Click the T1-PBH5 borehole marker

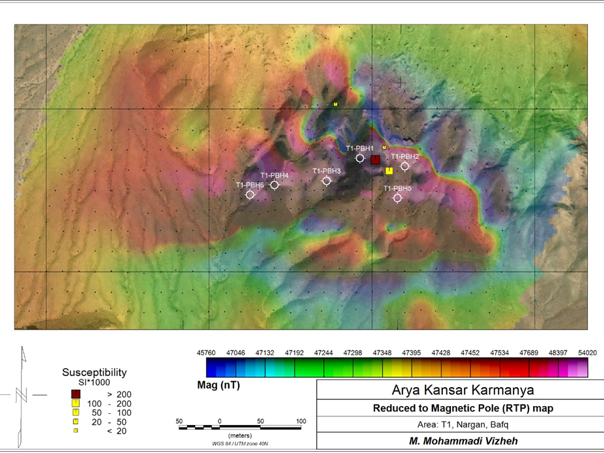click(397, 198)
